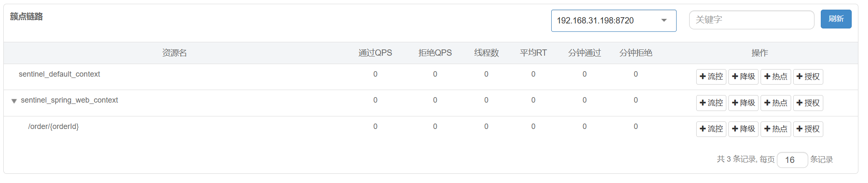Select the sentinel_default_context resource name

[59, 74]
